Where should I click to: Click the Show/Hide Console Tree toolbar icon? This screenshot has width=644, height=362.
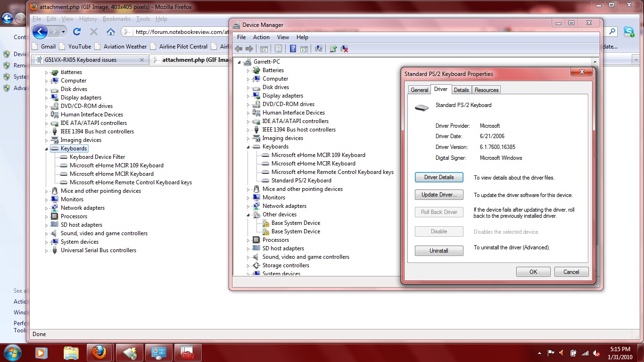pyautogui.click(x=264, y=49)
